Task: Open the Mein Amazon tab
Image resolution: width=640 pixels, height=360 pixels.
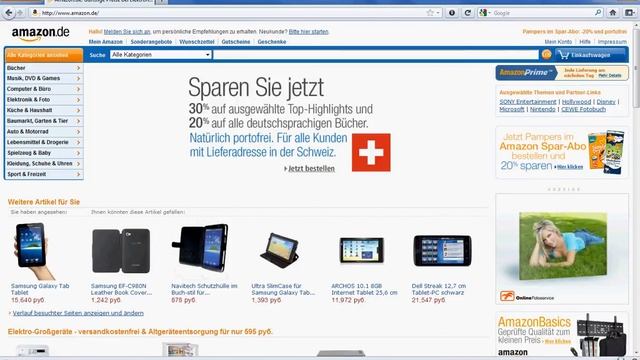Action: [x=106, y=42]
